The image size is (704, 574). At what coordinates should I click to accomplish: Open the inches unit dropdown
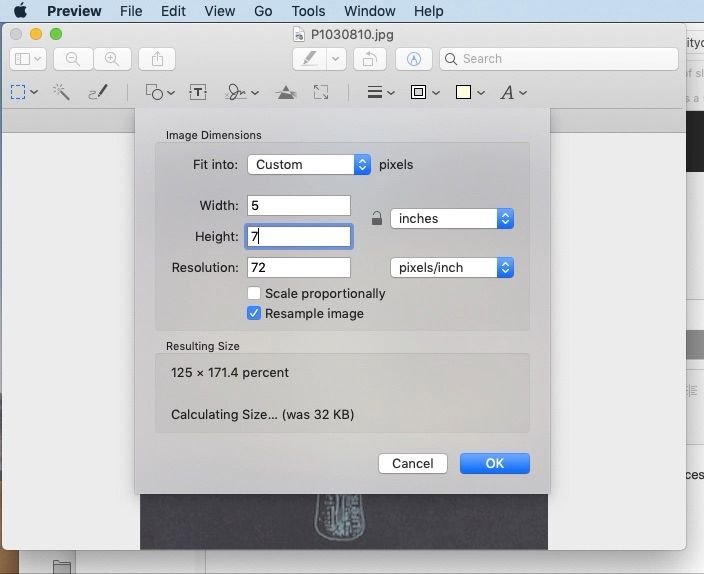point(451,219)
